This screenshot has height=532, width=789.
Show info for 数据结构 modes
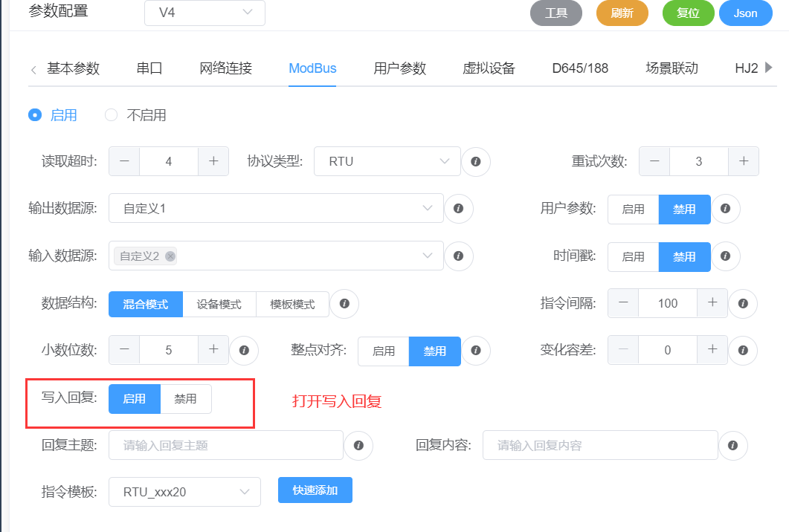tap(344, 303)
